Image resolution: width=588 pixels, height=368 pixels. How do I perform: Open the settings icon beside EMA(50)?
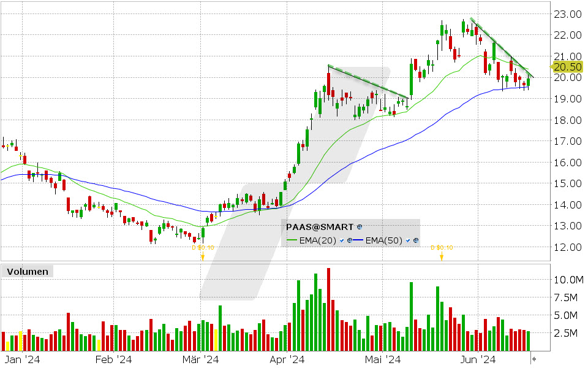click(x=415, y=240)
